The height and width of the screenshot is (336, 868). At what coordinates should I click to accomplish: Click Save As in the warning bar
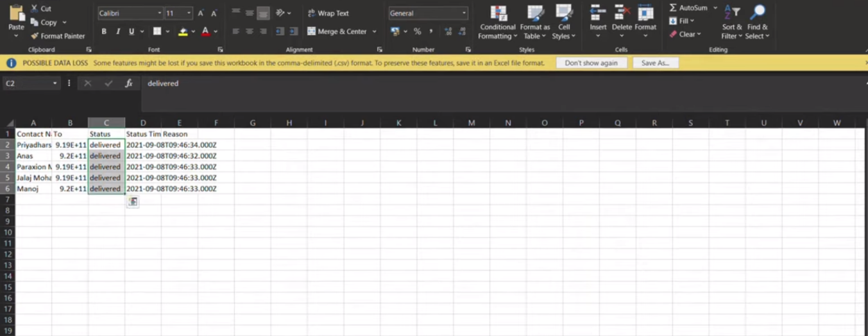[655, 63]
